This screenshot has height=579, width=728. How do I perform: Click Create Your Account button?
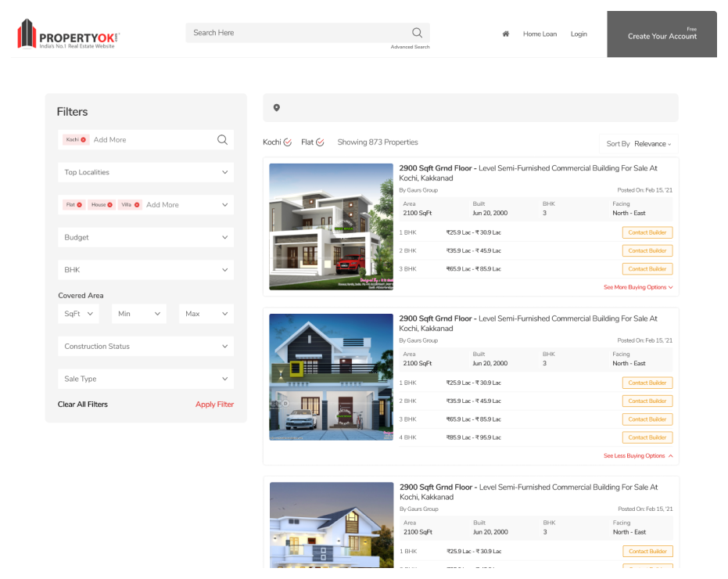click(662, 34)
